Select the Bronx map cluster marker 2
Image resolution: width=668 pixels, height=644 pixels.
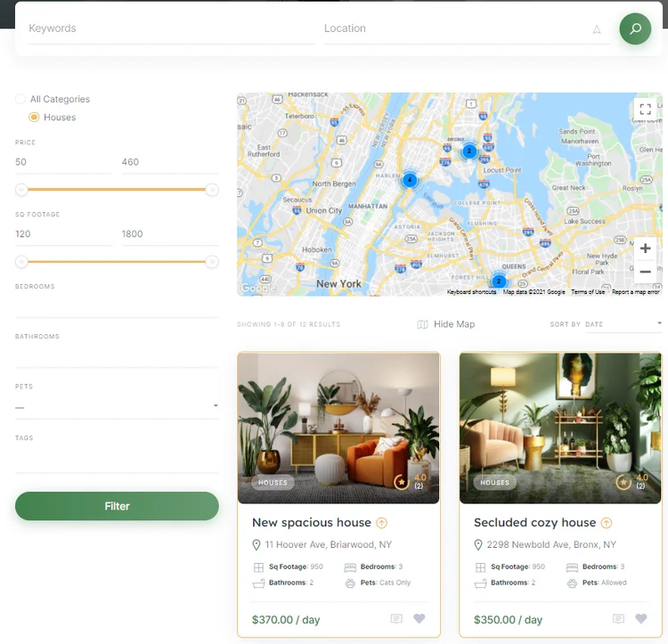pyautogui.click(x=469, y=151)
